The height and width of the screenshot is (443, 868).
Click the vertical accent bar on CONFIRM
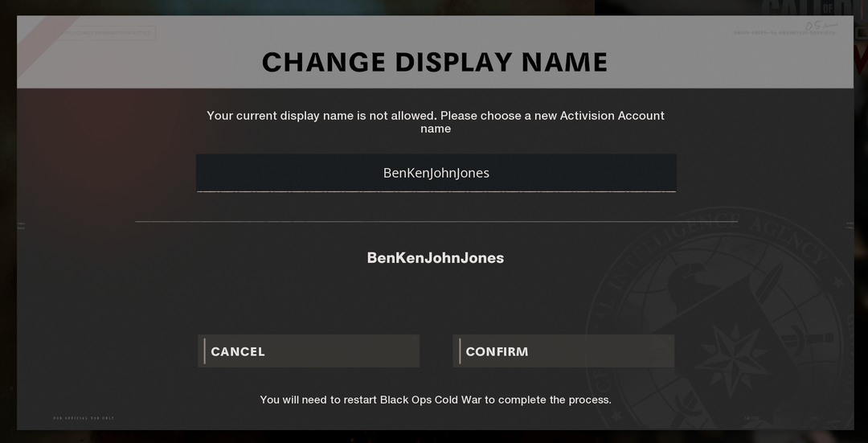pos(459,351)
